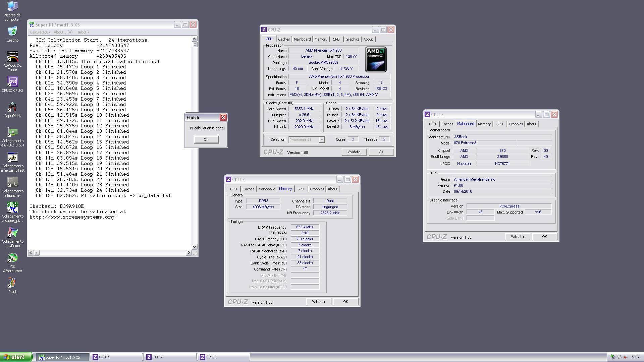Click Core Voltage value 1.728 V
The image size is (644, 362).
point(346,68)
